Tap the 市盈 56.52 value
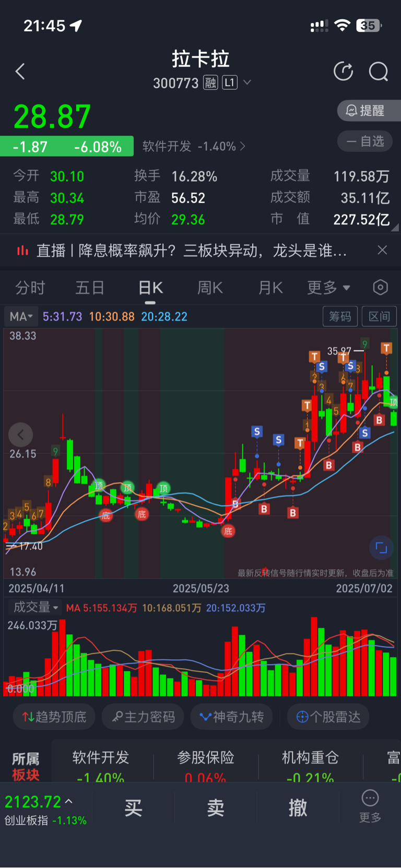The image size is (401, 868). [188, 198]
